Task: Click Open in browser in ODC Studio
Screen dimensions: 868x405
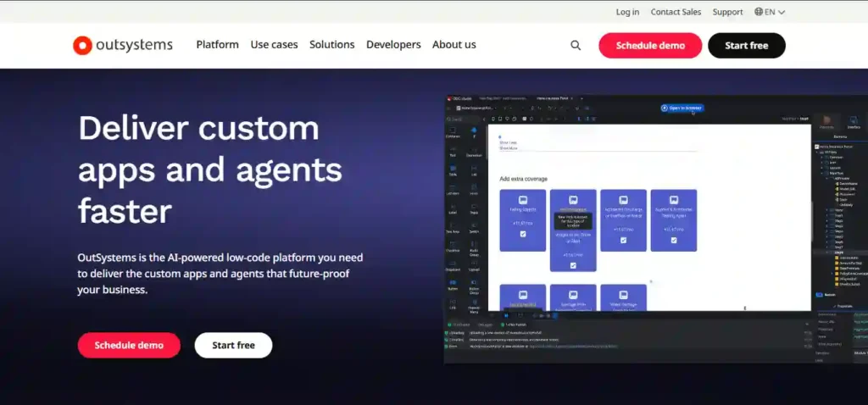Action: [682, 108]
